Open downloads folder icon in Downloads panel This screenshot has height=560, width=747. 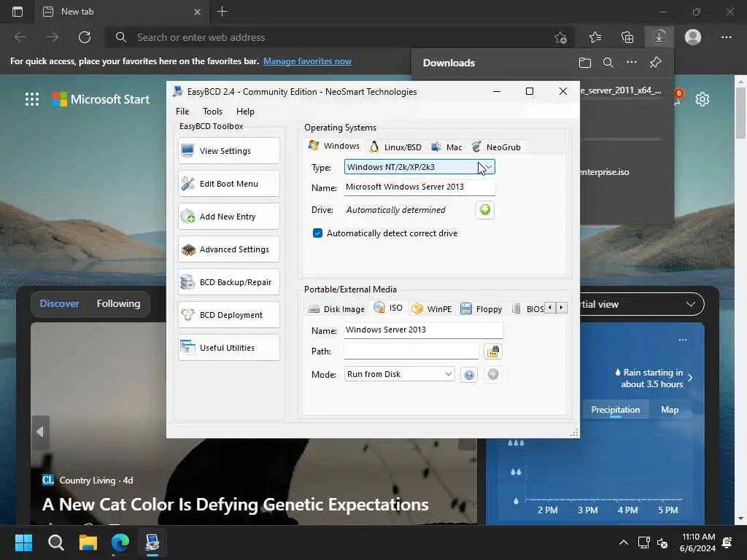click(x=585, y=63)
